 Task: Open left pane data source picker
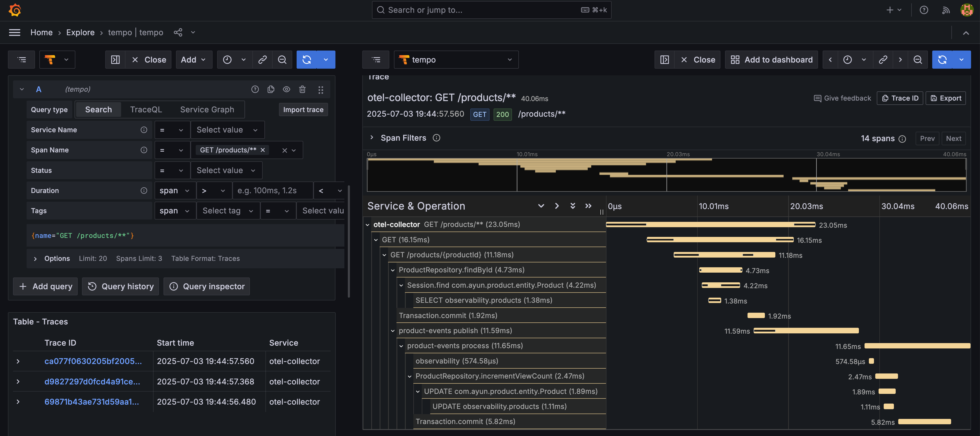57,60
